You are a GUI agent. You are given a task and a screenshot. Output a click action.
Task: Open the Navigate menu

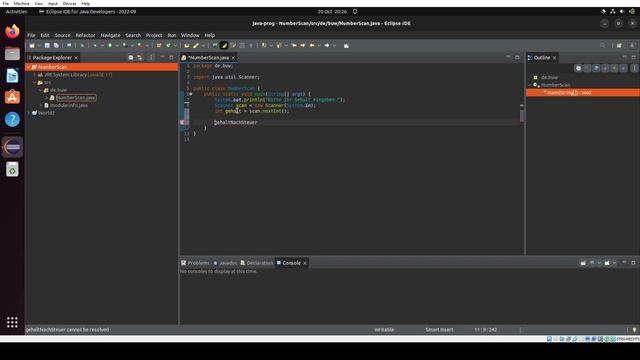(x=110, y=36)
